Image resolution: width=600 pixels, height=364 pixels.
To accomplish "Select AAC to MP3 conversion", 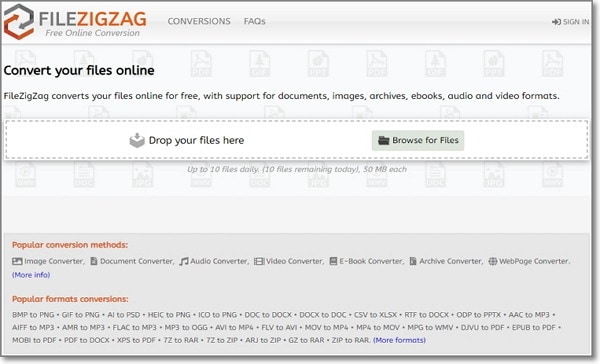I will coord(529,315).
